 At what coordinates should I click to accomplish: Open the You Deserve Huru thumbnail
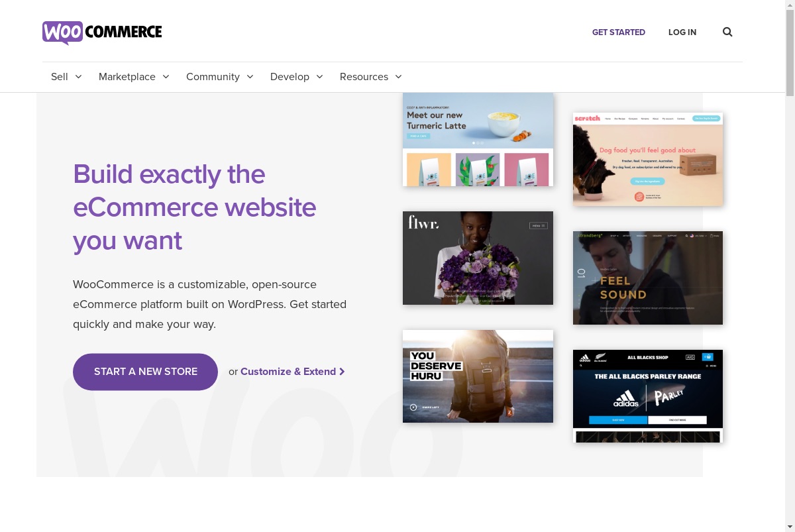pos(478,376)
